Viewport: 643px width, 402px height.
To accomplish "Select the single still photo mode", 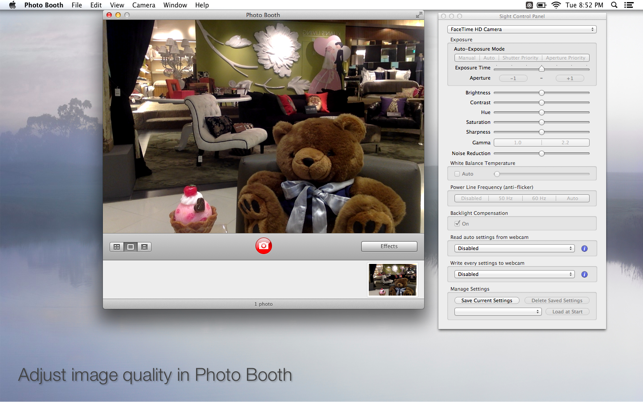I will tap(130, 247).
